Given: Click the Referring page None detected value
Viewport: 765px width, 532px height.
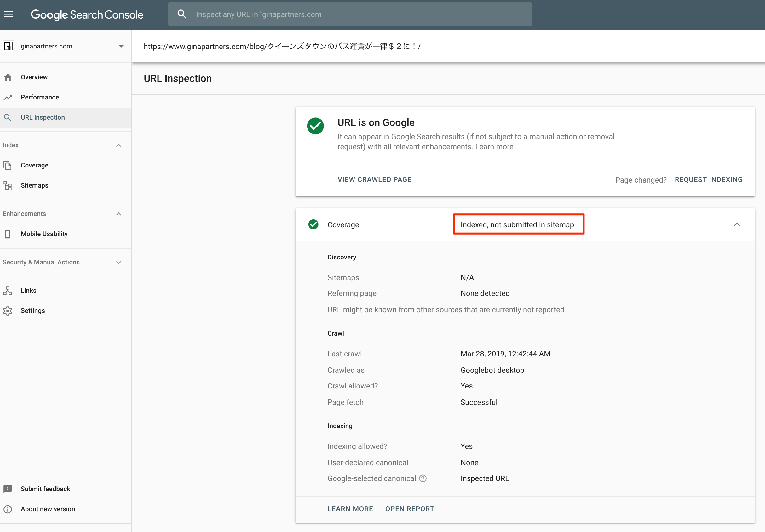Looking at the screenshot, I should tap(485, 293).
